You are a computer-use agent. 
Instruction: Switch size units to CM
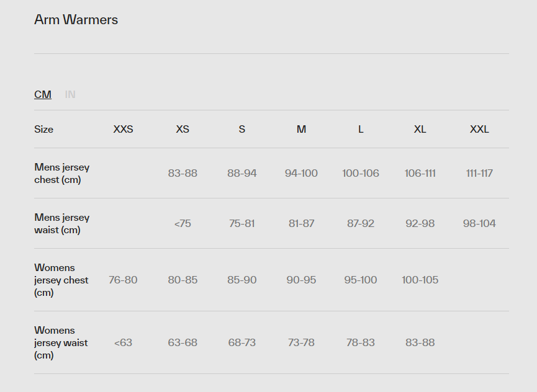tap(43, 94)
